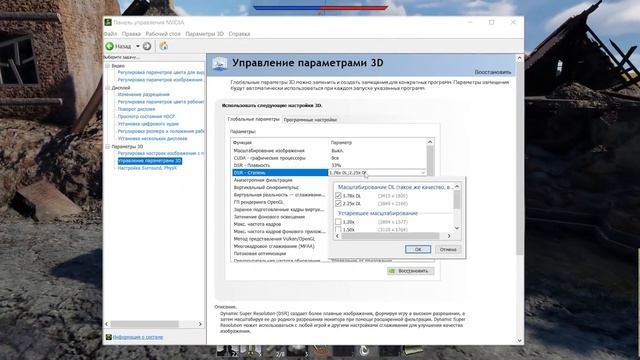
Task: Click the task tree horizontal scroll right arrow
Action: [x=200, y=324]
